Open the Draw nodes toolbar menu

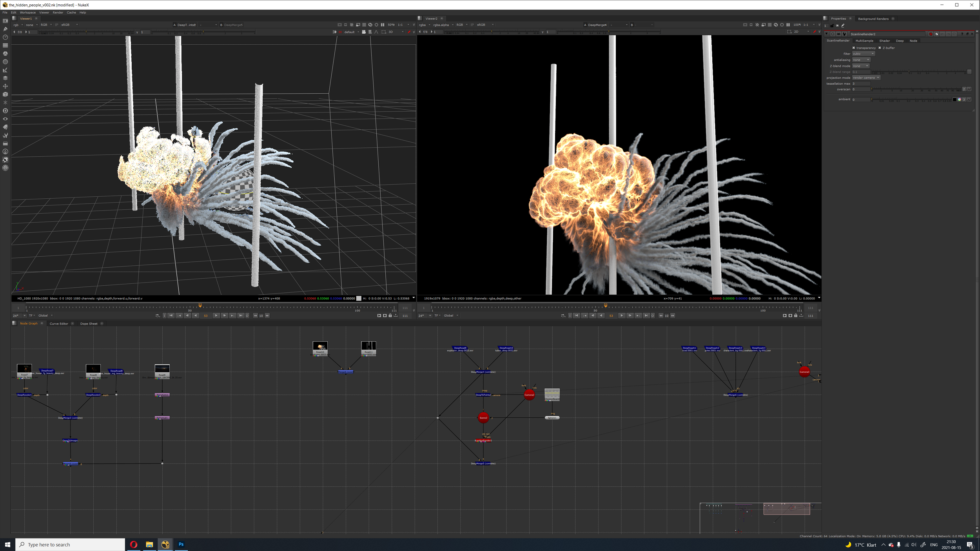(5, 29)
